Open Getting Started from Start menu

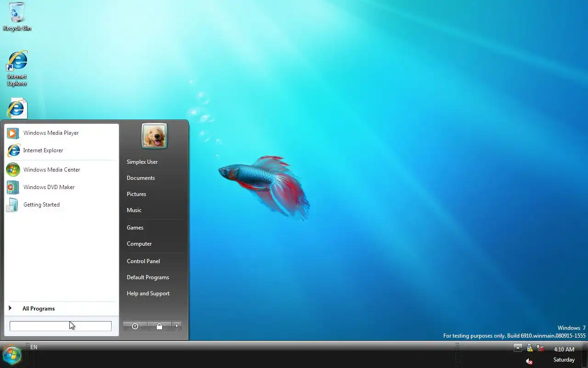pos(62,205)
